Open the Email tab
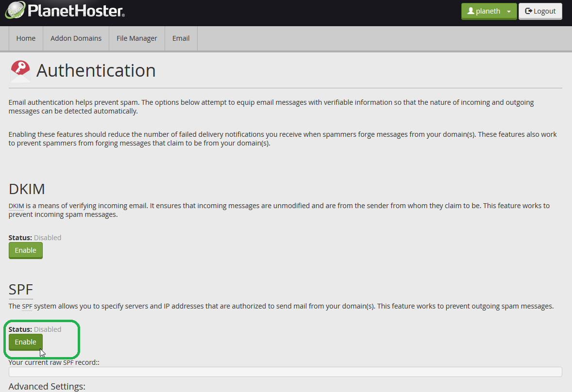Image resolution: width=572 pixels, height=392 pixels. pos(181,38)
